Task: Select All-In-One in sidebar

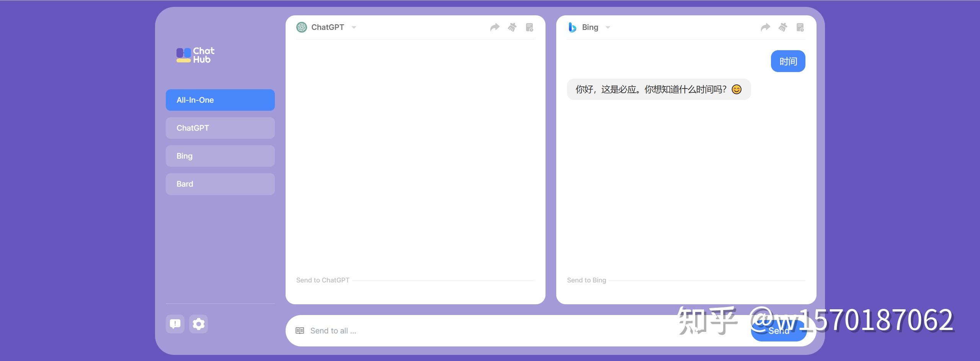Action: click(x=220, y=100)
